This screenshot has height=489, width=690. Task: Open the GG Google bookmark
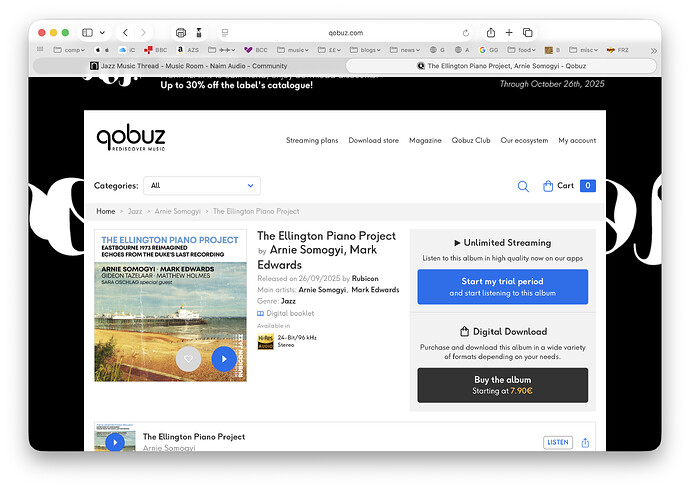point(488,50)
